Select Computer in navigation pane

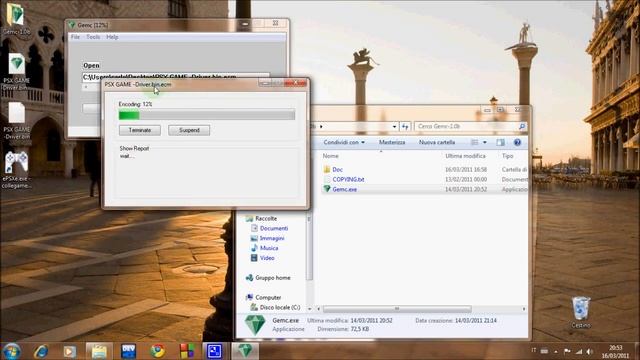(268, 298)
